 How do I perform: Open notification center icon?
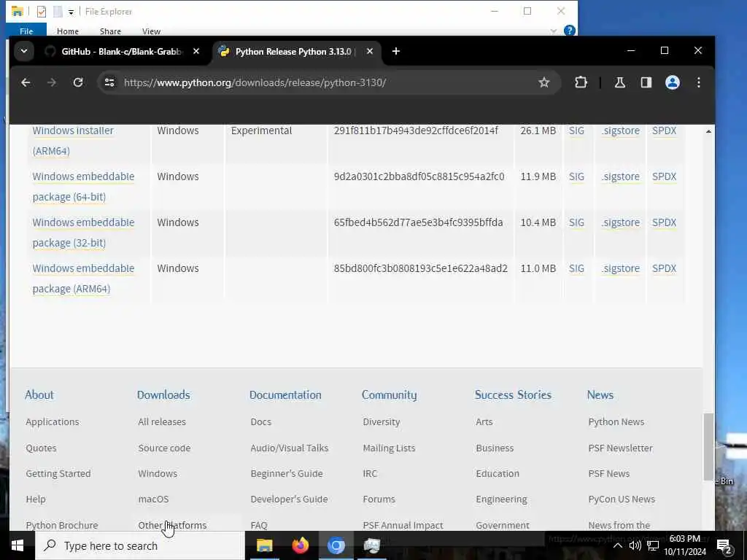coord(724,545)
